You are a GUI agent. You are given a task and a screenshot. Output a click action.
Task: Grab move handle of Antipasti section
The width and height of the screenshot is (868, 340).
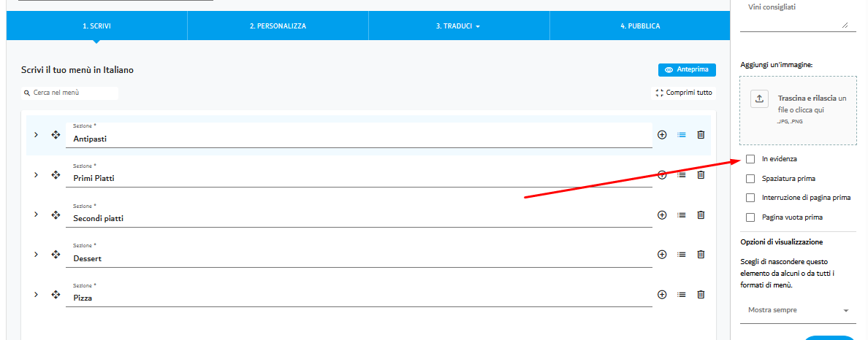click(56, 135)
